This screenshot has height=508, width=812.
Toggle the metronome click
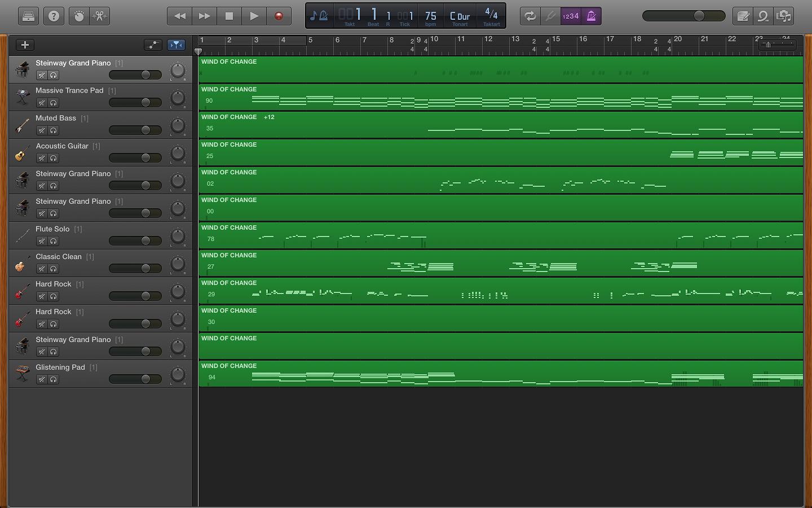[x=592, y=16]
